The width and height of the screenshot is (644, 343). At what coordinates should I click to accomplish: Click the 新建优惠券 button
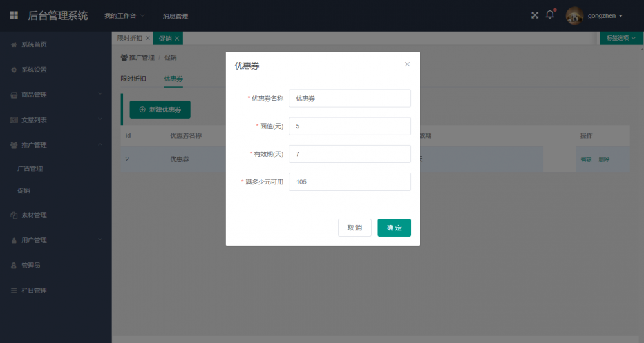click(160, 110)
